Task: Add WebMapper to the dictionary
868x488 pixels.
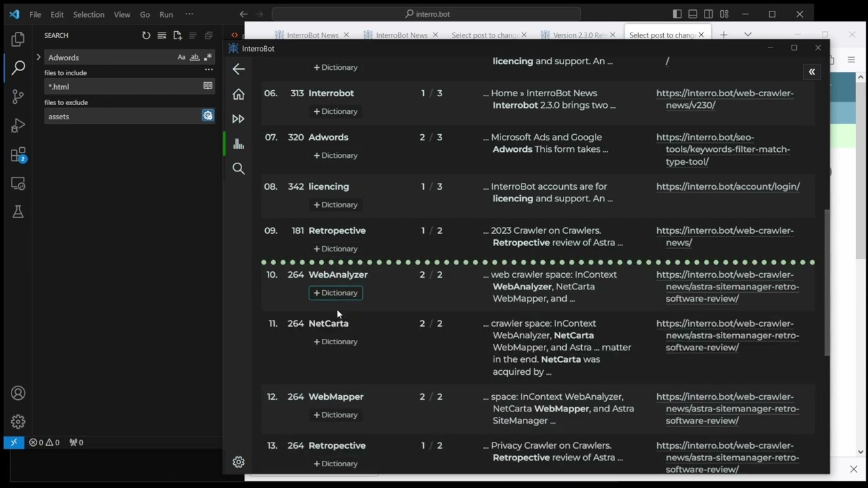Action: coord(336,415)
